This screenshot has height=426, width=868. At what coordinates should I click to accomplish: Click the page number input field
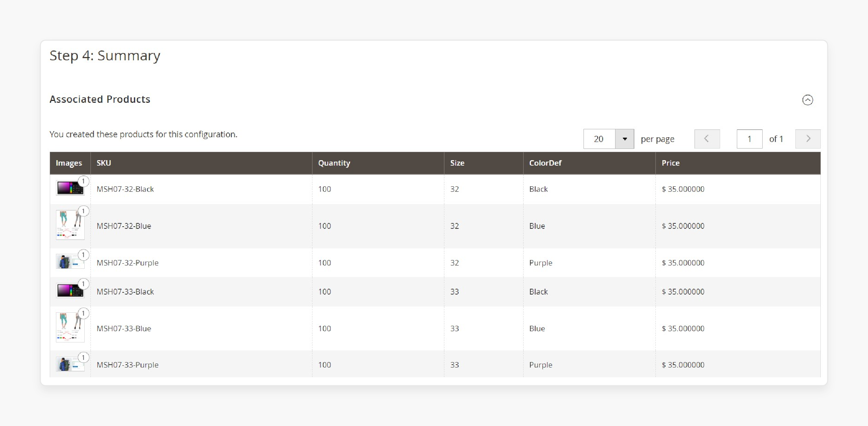pos(749,139)
